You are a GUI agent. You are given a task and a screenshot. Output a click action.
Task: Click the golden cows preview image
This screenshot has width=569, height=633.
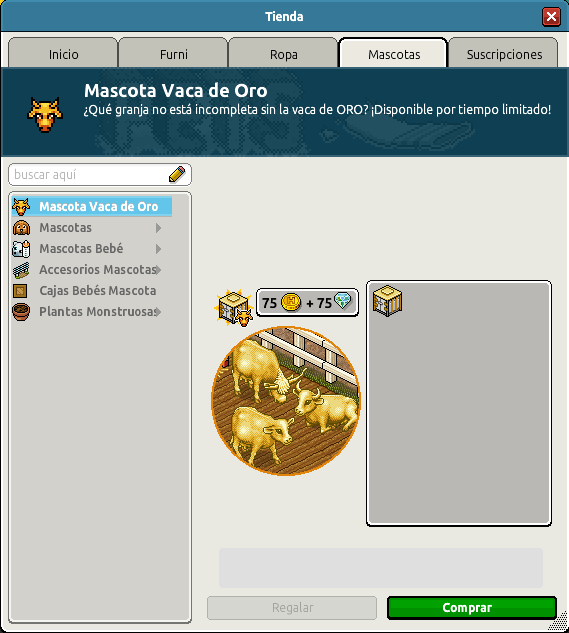point(286,400)
